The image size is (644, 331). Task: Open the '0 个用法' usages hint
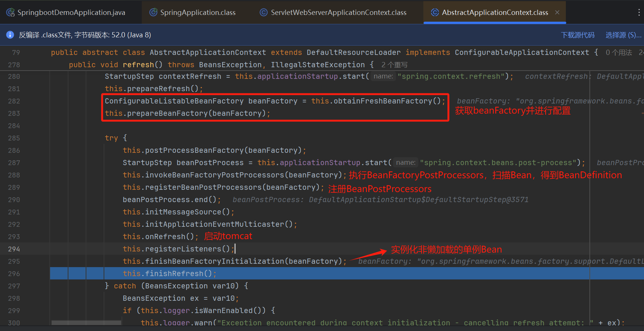[x=619, y=53]
